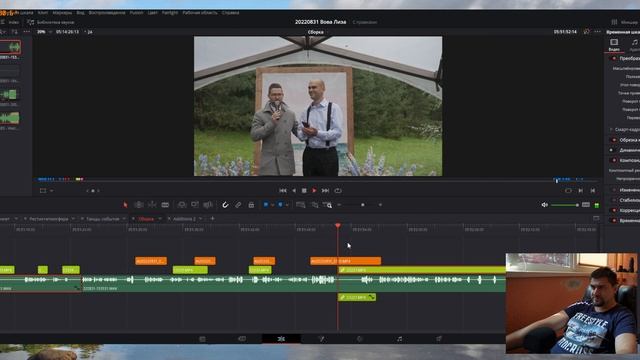Screen dimensions: 640x360
Task: Select the dynamic trim mode tool
Action: pos(152,204)
